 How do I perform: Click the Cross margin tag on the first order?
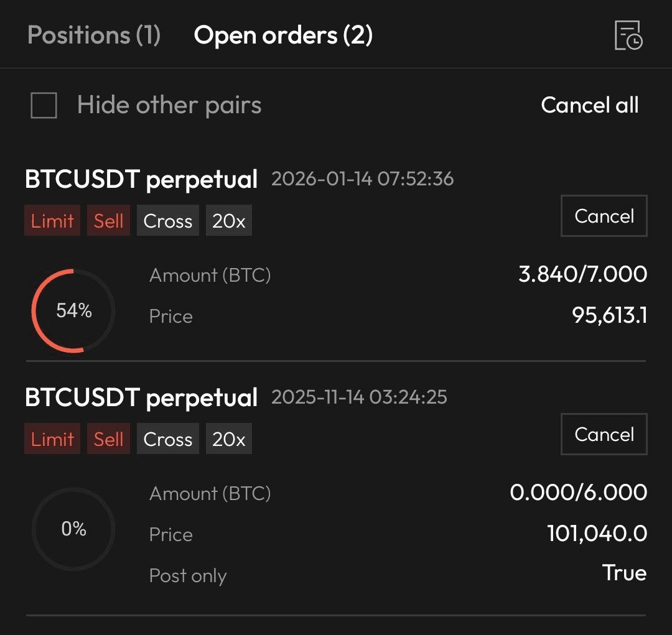167,220
